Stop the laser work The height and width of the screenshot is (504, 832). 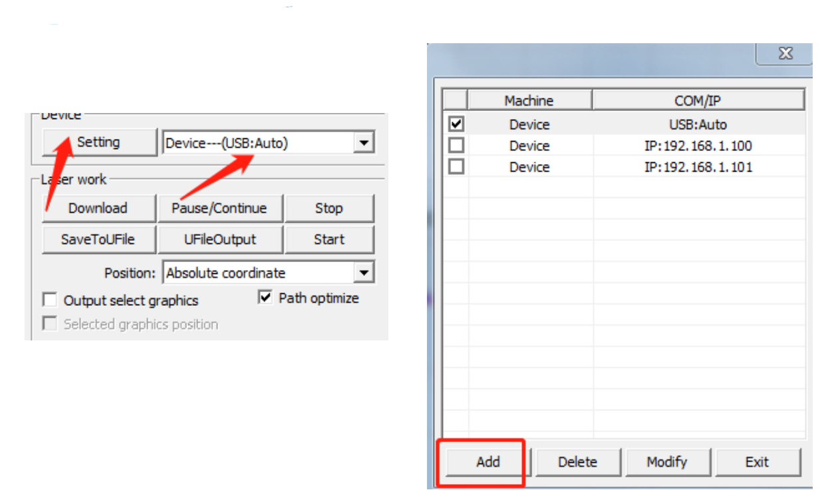point(329,208)
